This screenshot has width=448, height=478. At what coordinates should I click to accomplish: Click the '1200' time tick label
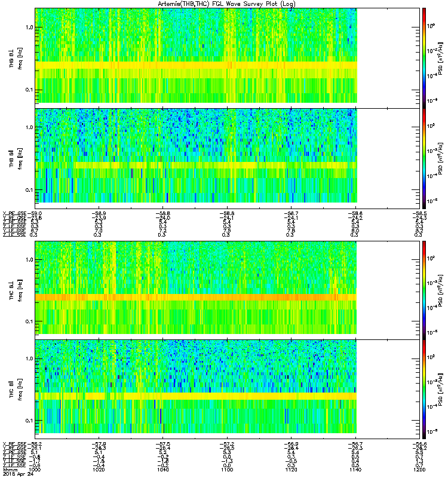[x=420, y=470]
